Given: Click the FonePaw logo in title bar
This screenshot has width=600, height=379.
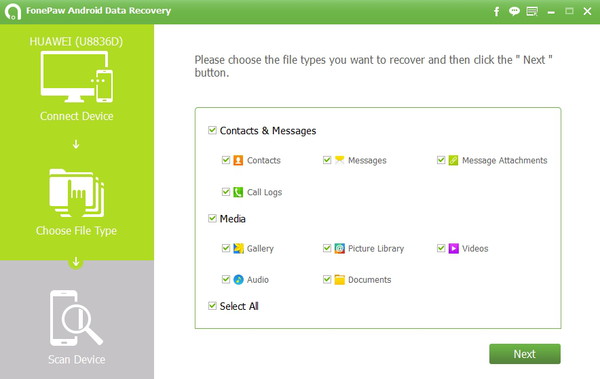Looking at the screenshot, I should 13,11.
